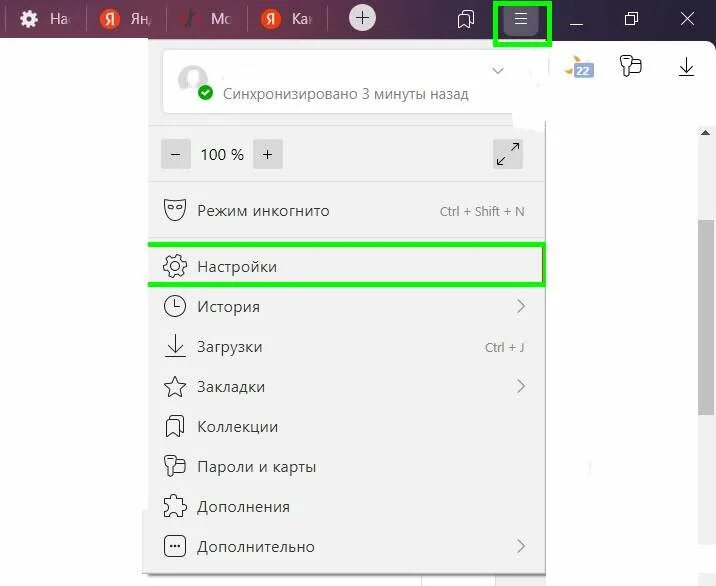
Task: Expand the account sync profile chevron
Action: click(x=498, y=71)
